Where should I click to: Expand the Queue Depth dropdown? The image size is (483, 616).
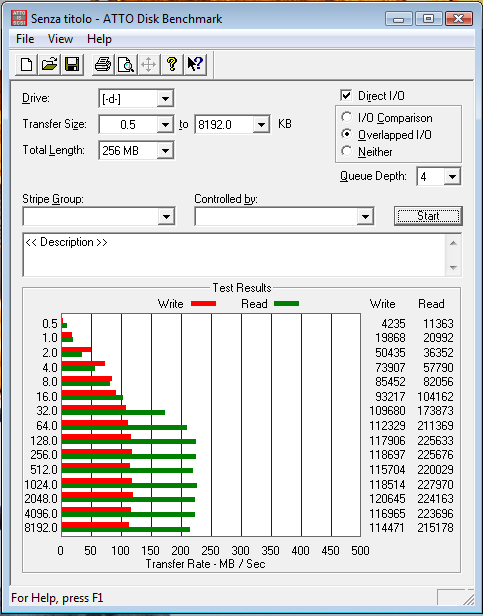tap(452, 176)
